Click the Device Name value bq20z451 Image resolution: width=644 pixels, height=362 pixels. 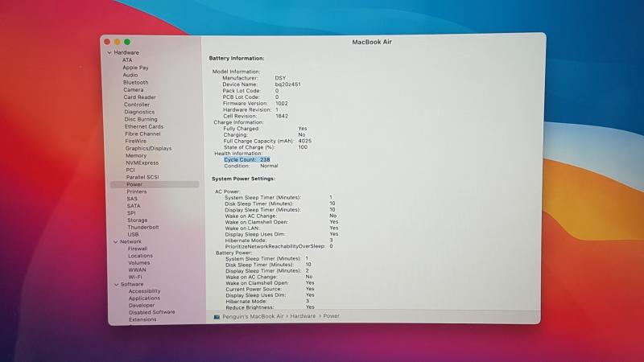(288, 84)
